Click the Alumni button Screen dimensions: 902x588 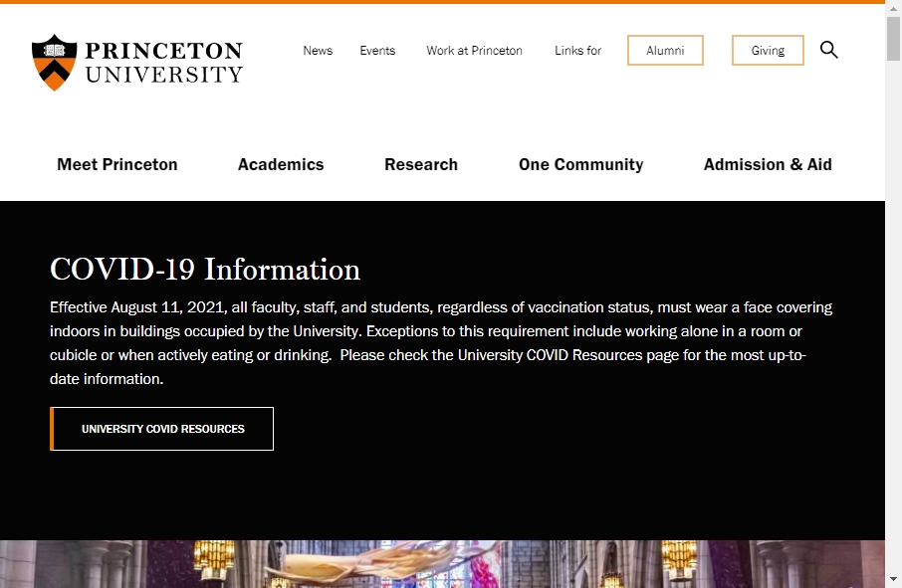pos(665,50)
